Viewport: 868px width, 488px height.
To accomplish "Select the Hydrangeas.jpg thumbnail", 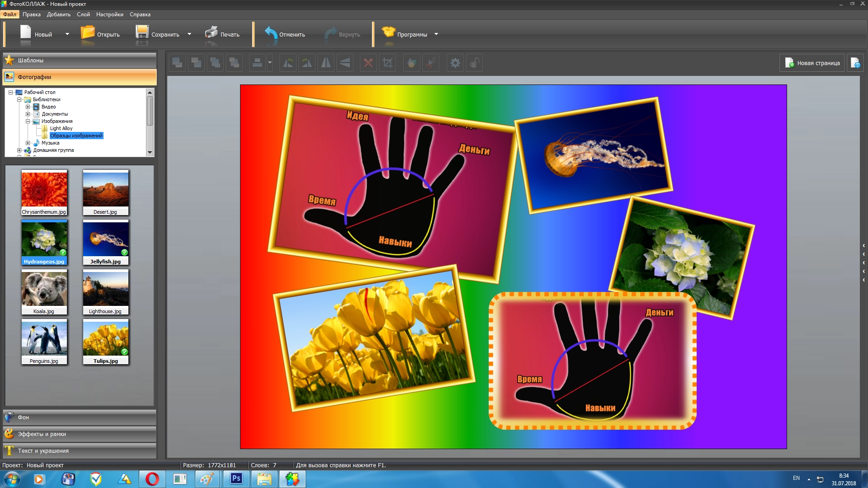I will click(44, 242).
